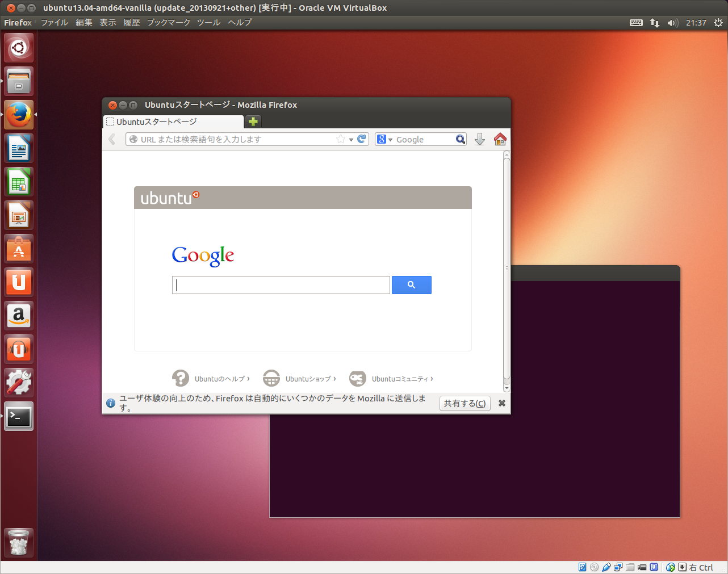The height and width of the screenshot is (574, 728).
Task: Focus the Google search field on the start page
Action: (x=281, y=285)
